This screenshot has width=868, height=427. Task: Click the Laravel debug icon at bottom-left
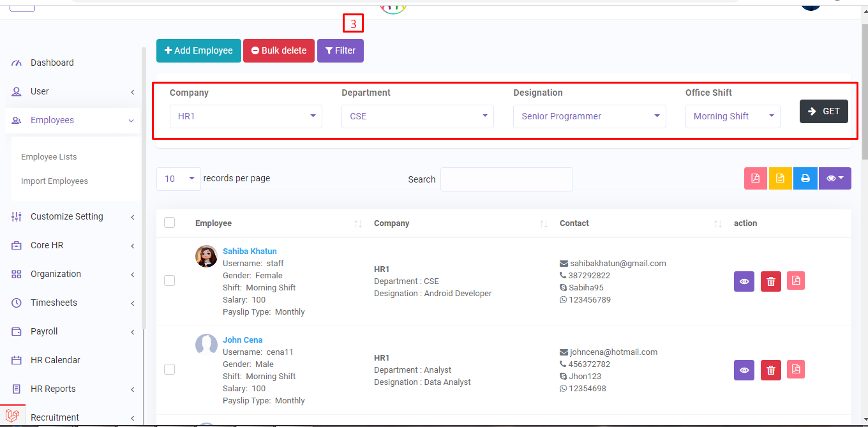click(13, 416)
